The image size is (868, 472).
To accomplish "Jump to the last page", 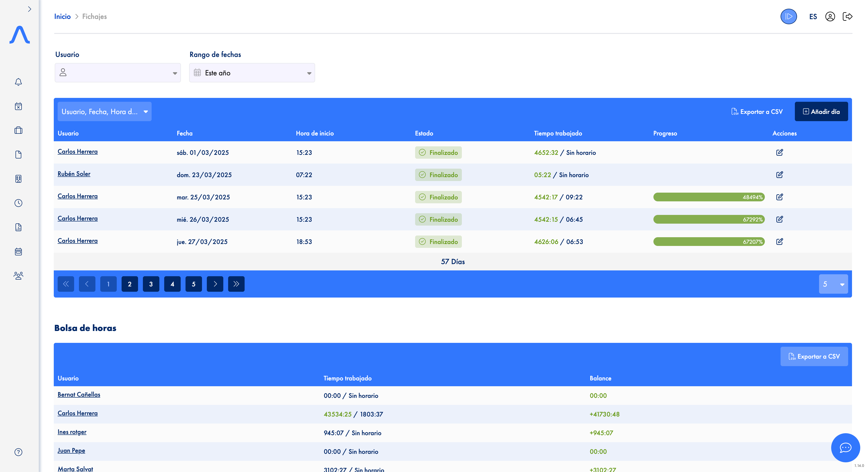I will 236,284.
